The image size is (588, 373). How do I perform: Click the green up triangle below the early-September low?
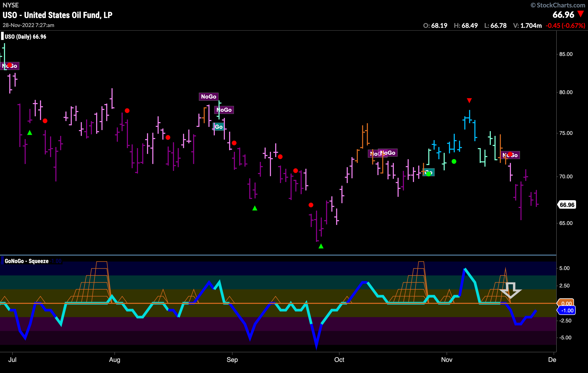(x=255, y=208)
